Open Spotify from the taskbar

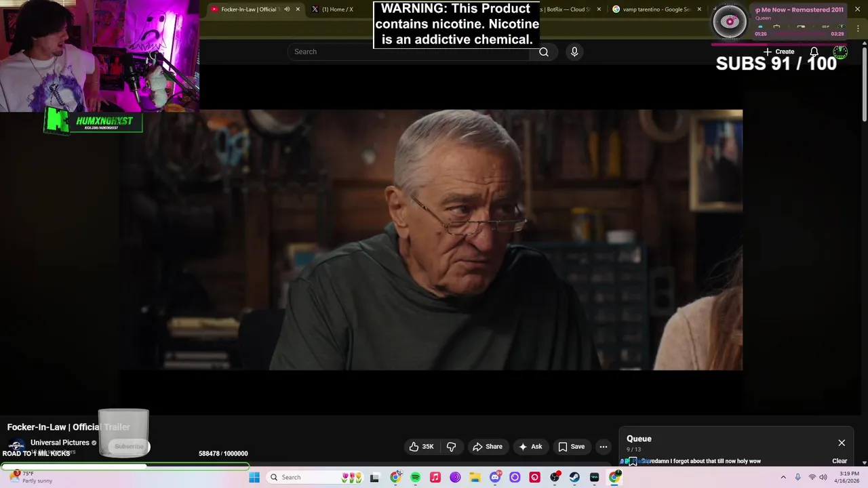tap(415, 477)
